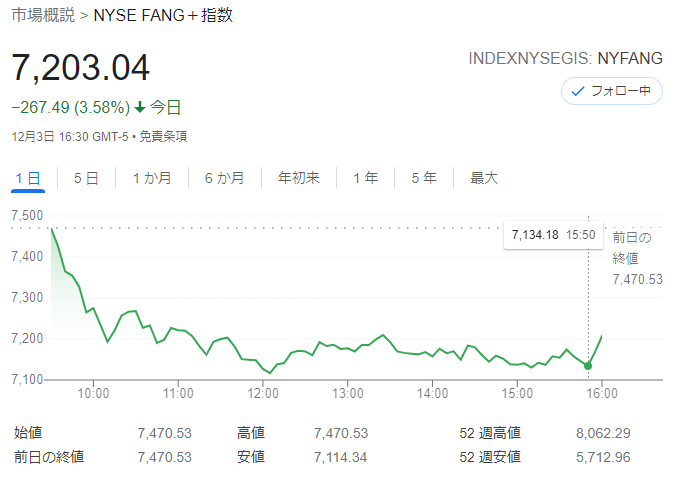Show the 最大 chart range
This screenshot has height=480, width=677.
pos(484,178)
